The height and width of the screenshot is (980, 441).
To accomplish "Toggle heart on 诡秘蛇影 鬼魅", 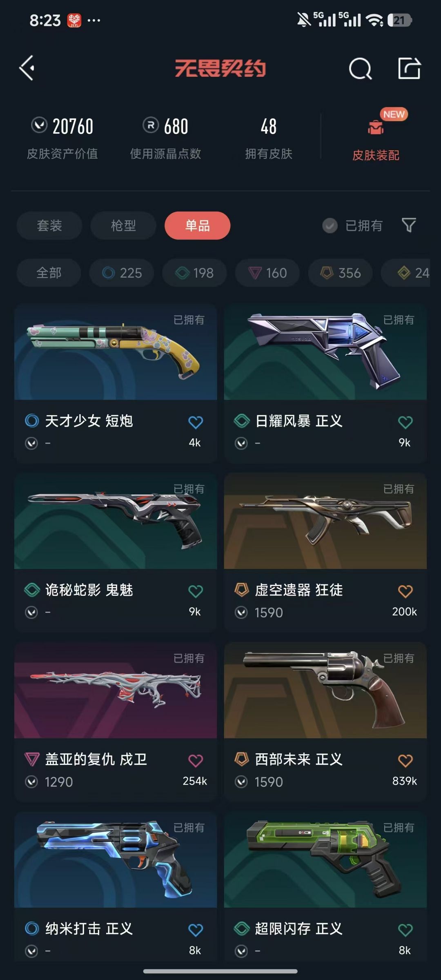I will pyautogui.click(x=196, y=591).
